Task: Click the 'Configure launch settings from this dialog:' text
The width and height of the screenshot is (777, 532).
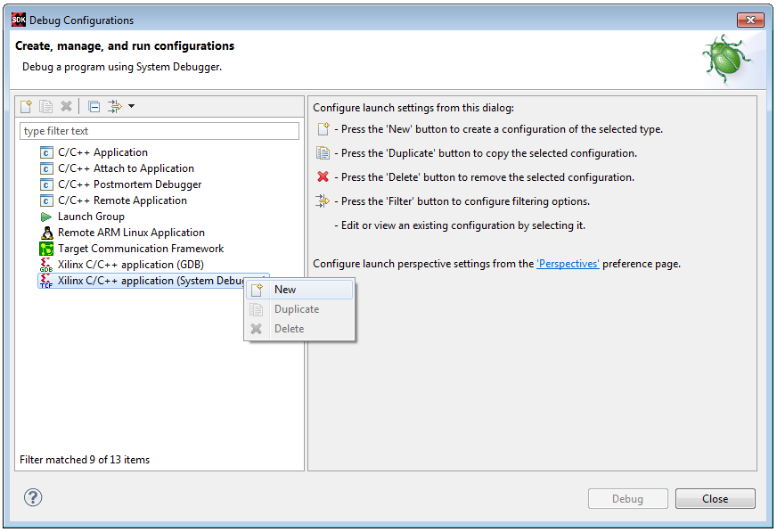Action: point(413,108)
